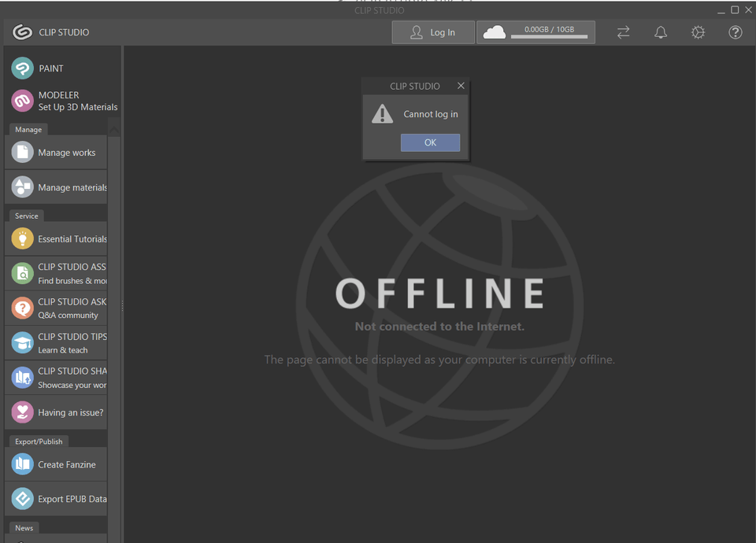Close the Cannot log in dialog
This screenshot has width=756, height=543.
[x=461, y=86]
